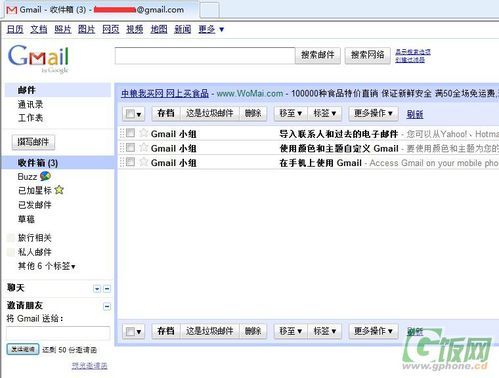The height and width of the screenshot is (378, 499).
Task: Click drag handle of 在手机上使用 Gmail row
Action: click(122, 162)
